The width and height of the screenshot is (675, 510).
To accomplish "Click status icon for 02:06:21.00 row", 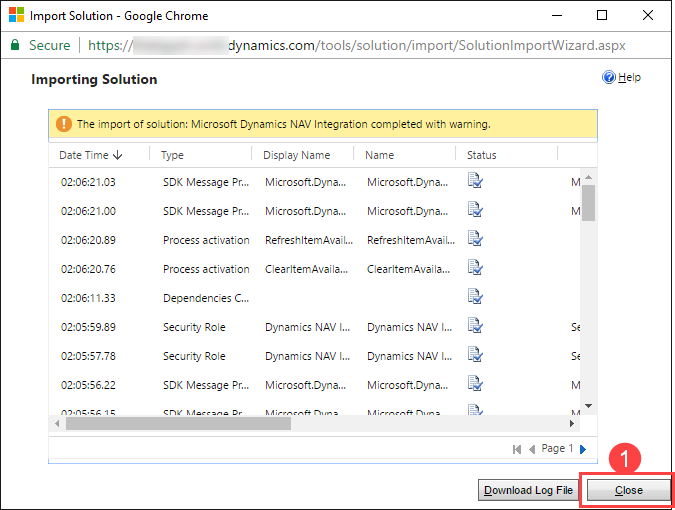I will pos(475,210).
